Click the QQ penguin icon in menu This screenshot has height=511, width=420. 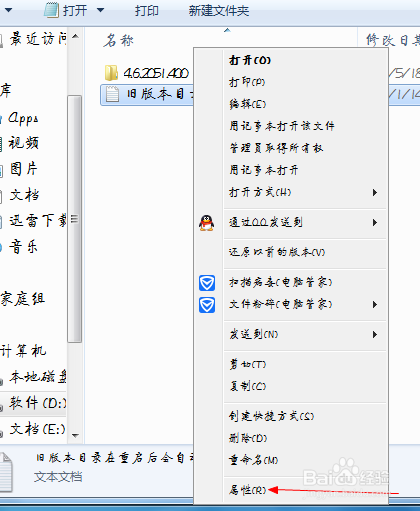(207, 223)
